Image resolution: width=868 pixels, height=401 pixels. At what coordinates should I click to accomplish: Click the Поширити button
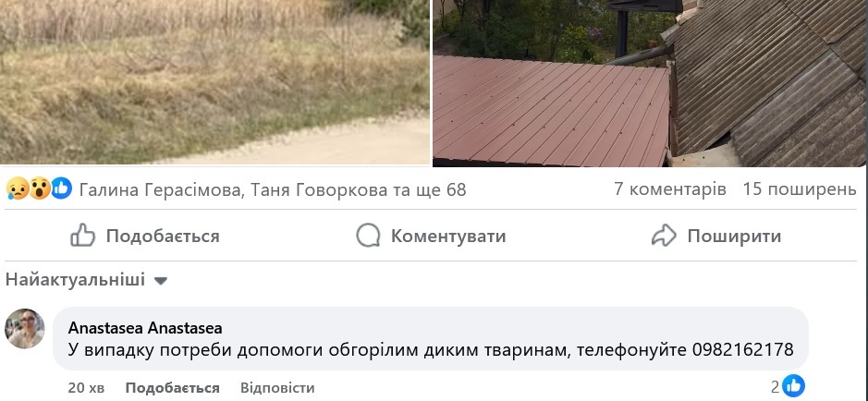tap(715, 236)
